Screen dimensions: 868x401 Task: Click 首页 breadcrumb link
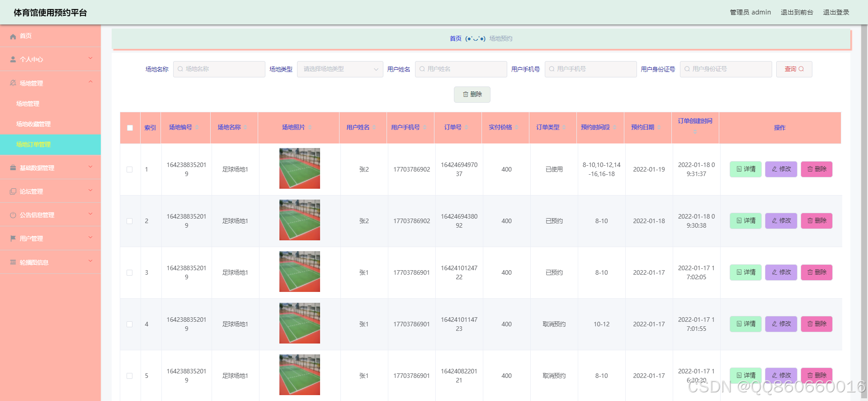(x=455, y=38)
